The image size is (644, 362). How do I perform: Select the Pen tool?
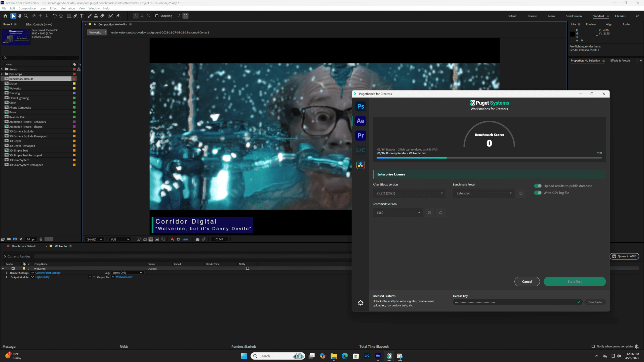(x=75, y=16)
